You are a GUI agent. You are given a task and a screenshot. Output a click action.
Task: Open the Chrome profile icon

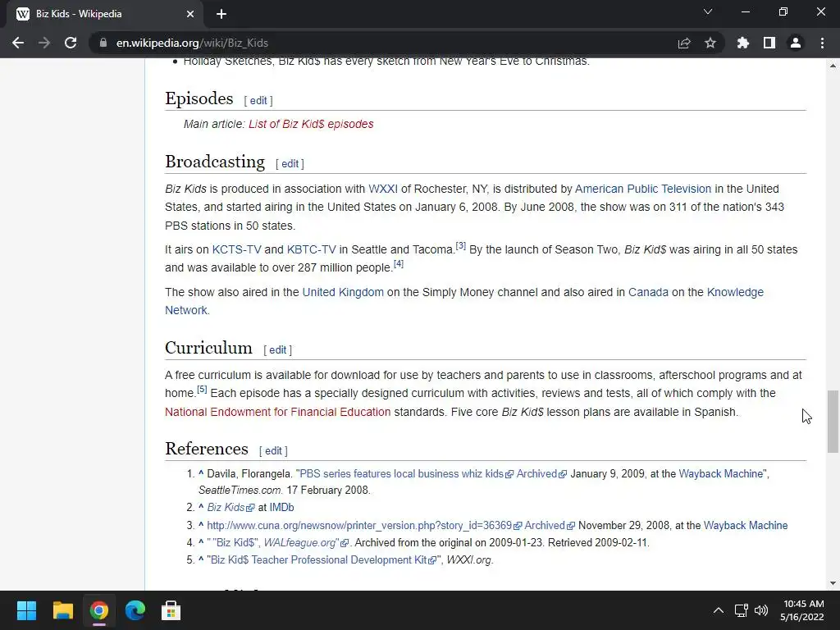point(796,43)
